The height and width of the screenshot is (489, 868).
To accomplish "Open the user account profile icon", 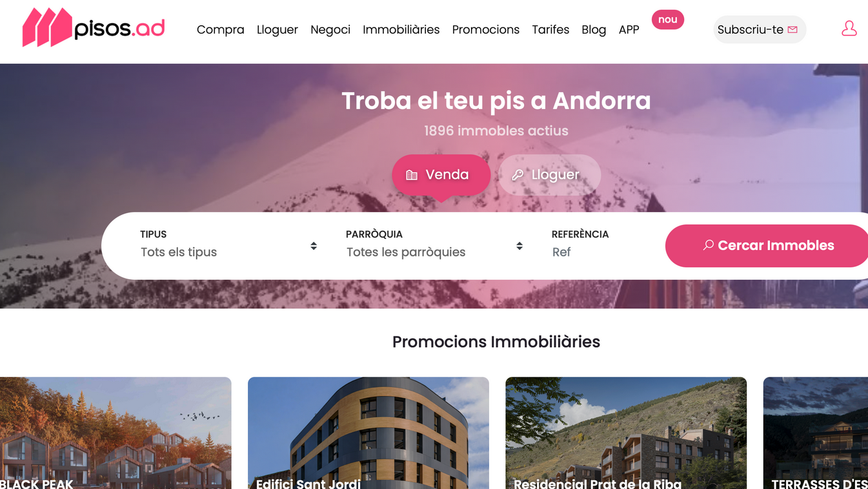I will coord(849,28).
